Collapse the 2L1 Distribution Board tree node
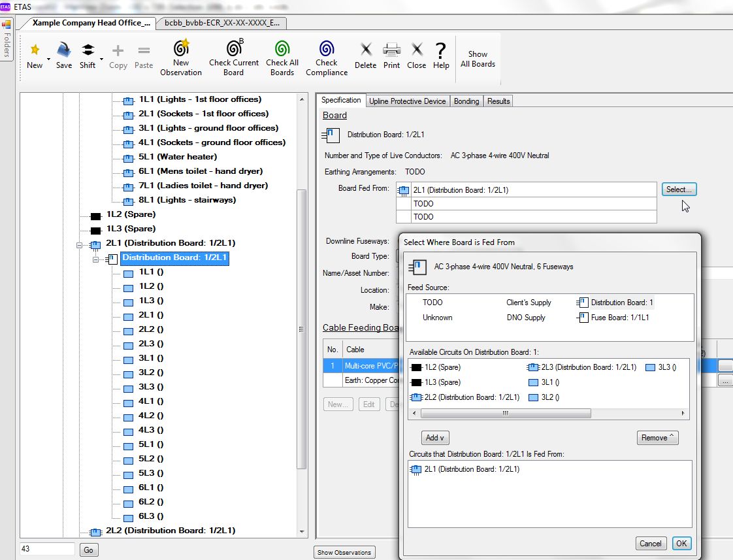This screenshot has width=733, height=560. 80,245
